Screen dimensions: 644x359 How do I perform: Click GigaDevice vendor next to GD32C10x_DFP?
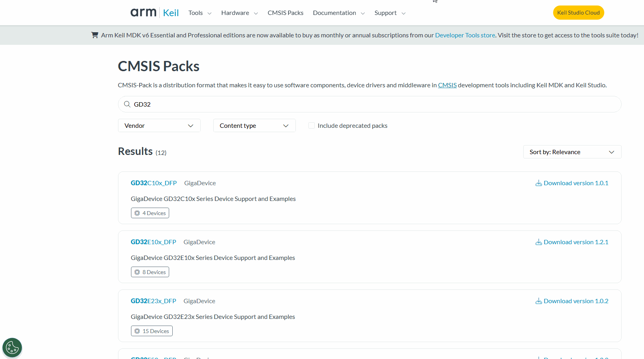pos(200,183)
